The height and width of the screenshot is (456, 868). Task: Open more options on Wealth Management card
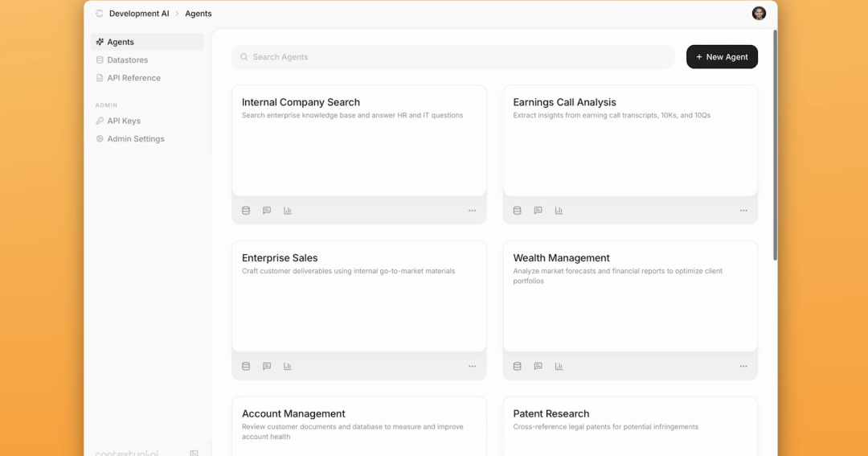pos(743,366)
